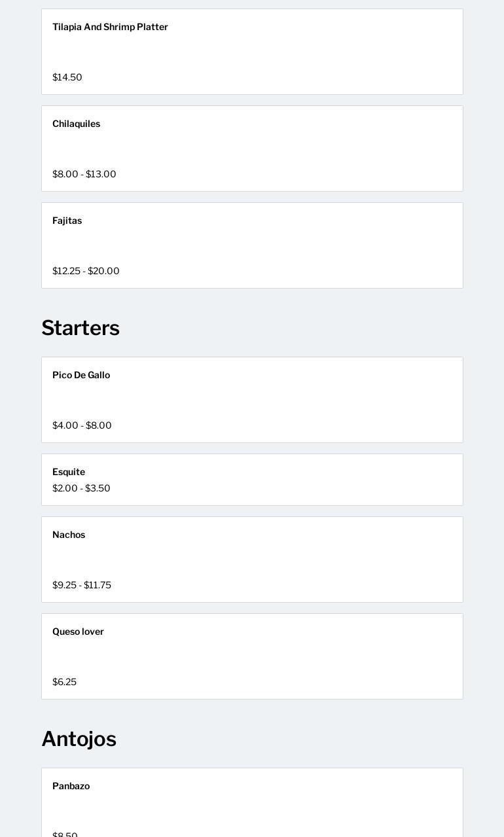
Task: Choose the Nachos item title
Action: tap(69, 535)
